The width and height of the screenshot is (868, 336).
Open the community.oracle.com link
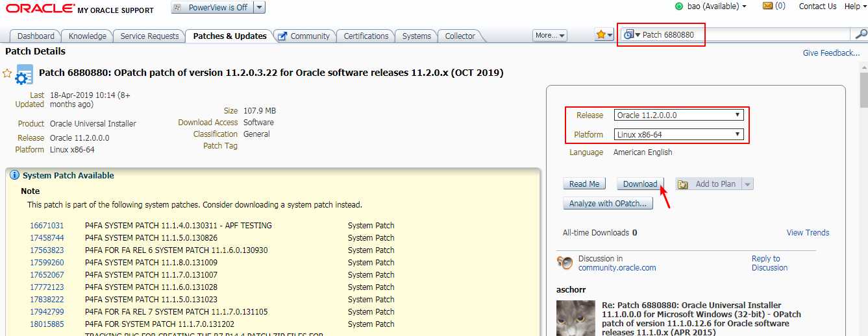(617, 268)
